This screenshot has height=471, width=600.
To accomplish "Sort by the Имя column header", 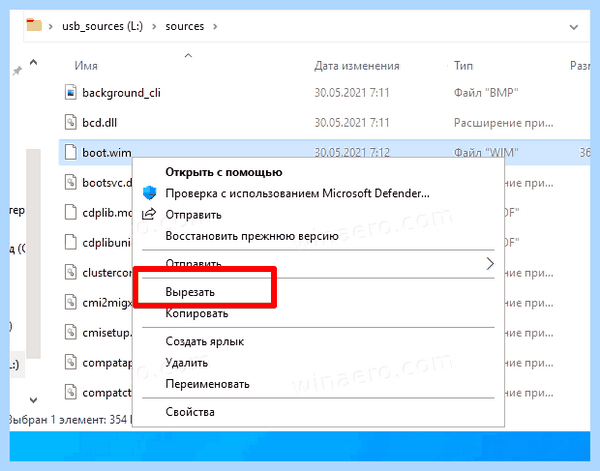I will point(86,66).
